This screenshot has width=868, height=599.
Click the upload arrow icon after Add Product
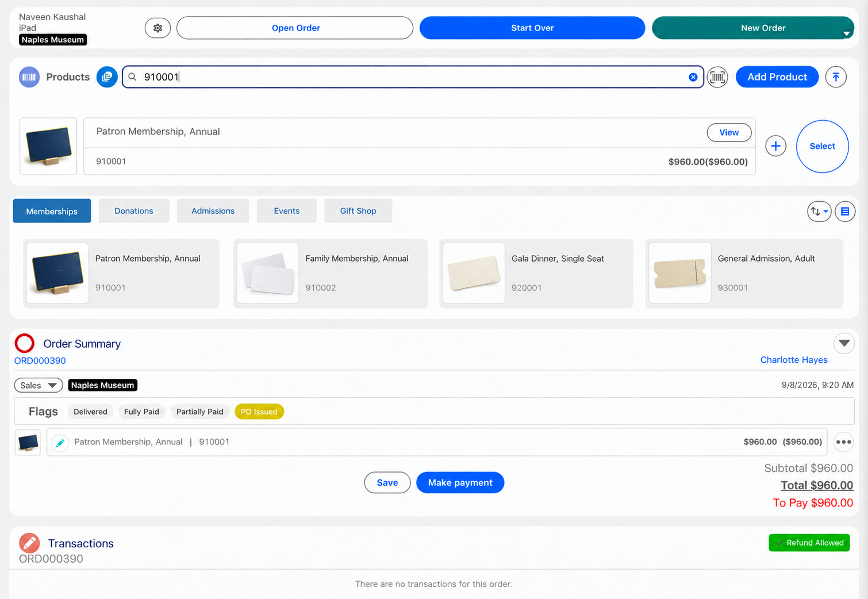pos(836,77)
